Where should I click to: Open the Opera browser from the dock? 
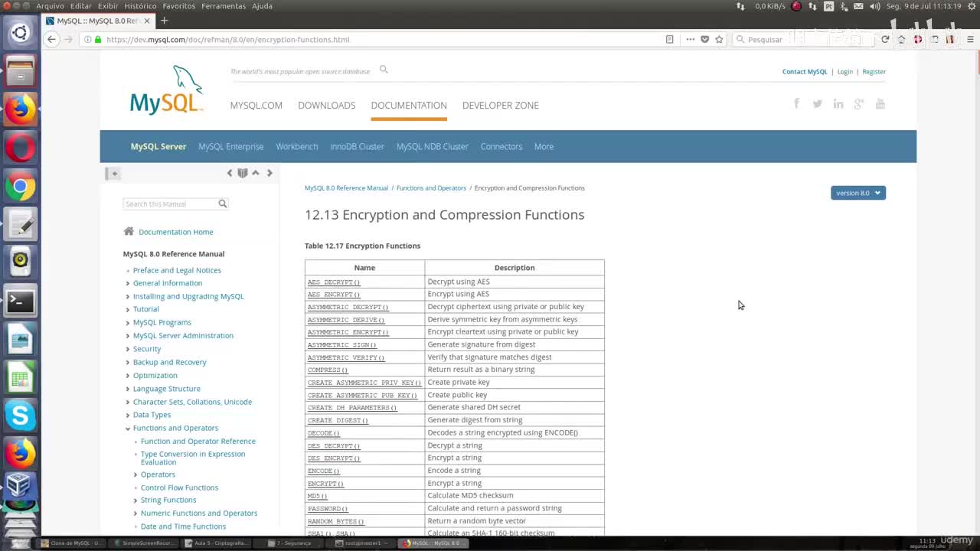(x=20, y=147)
